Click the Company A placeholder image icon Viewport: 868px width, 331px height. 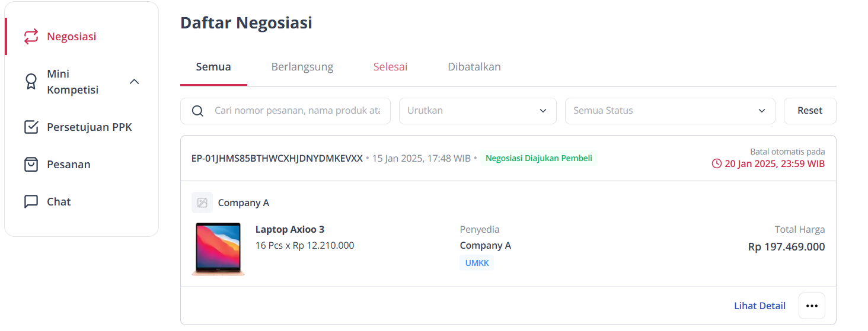(202, 203)
